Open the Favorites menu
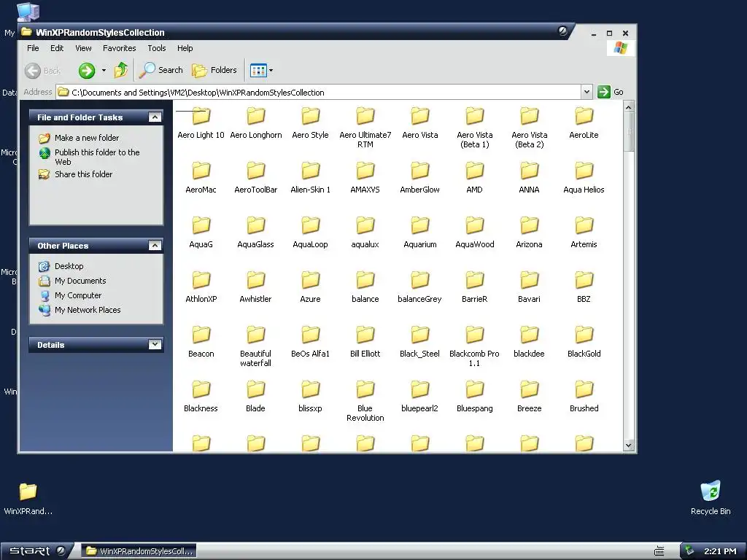Screen dimensions: 747x560 point(119,48)
